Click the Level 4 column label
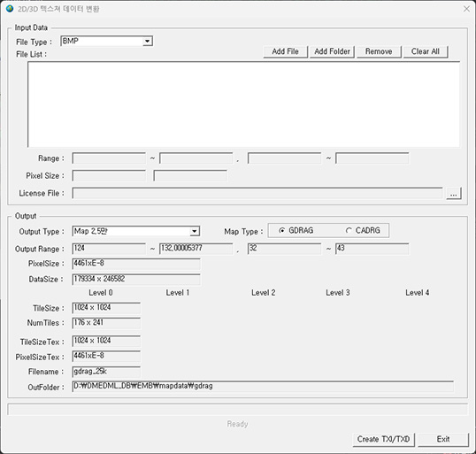Image resolution: width=476 pixels, height=454 pixels. (x=418, y=293)
